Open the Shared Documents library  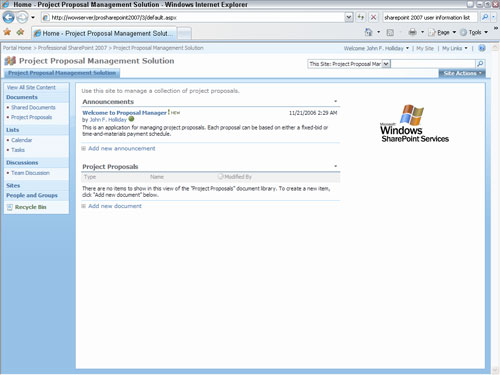(33, 107)
